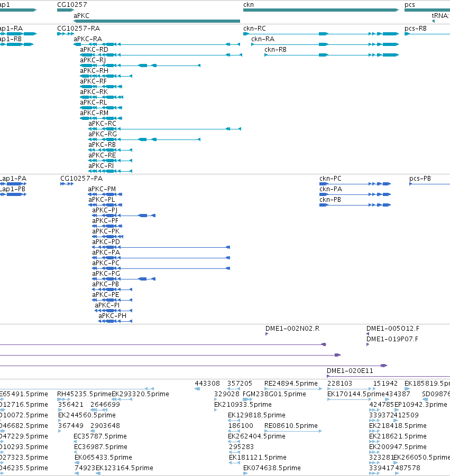Click the aPKC-PD protein label
Image resolution: width=450 pixels, height=476 pixels.
click(x=106, y=241)
